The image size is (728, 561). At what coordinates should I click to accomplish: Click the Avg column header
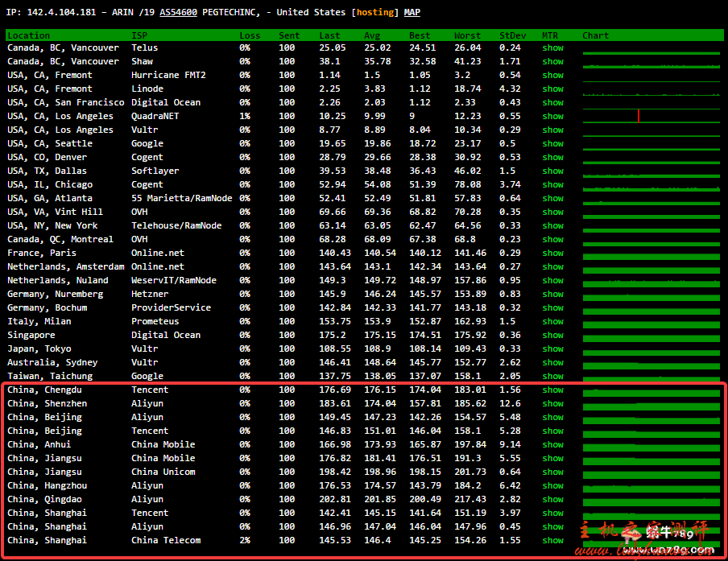[x=371, y=35]
